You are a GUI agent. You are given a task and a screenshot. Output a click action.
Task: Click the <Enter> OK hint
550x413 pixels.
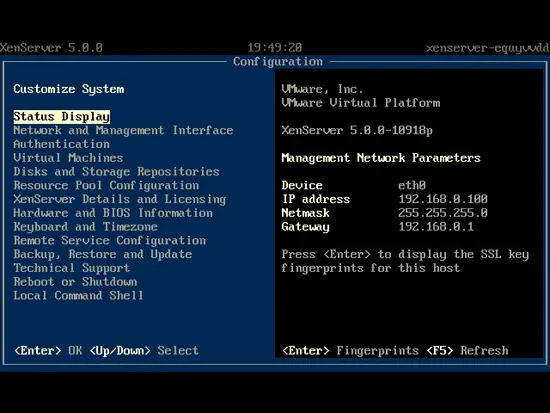48,351
